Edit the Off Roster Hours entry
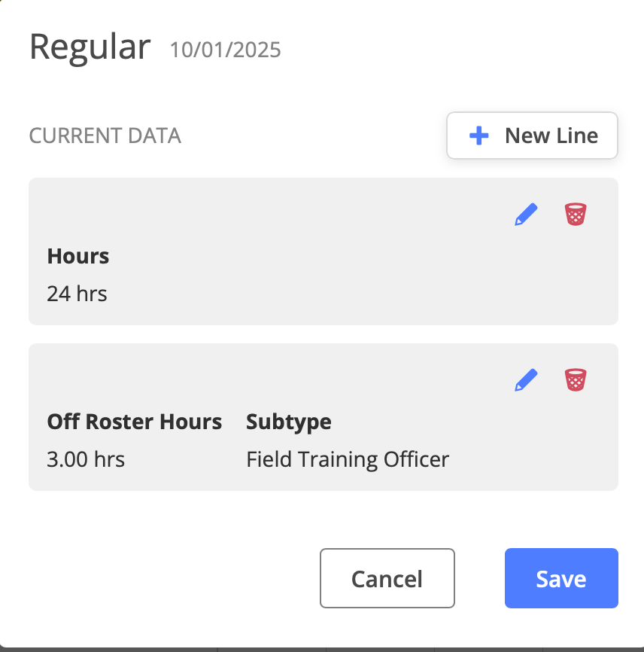Viewport: 644px width, 652px height. (527, 380)
